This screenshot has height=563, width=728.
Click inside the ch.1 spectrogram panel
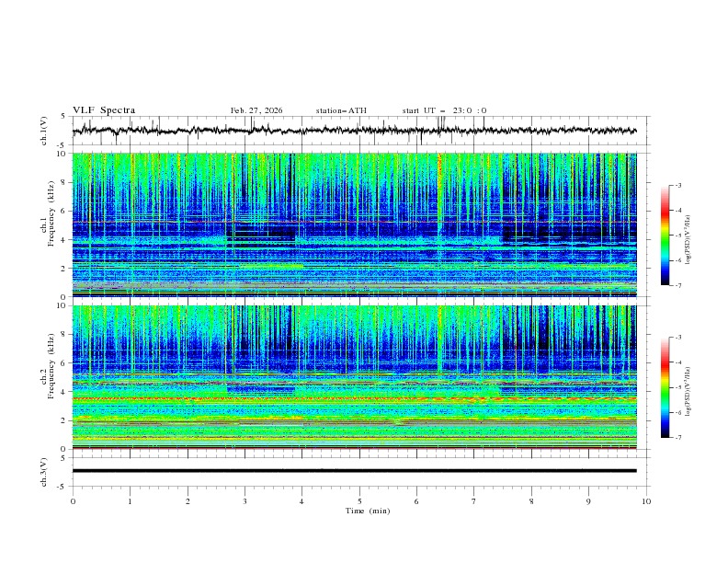tap(354, 224)
